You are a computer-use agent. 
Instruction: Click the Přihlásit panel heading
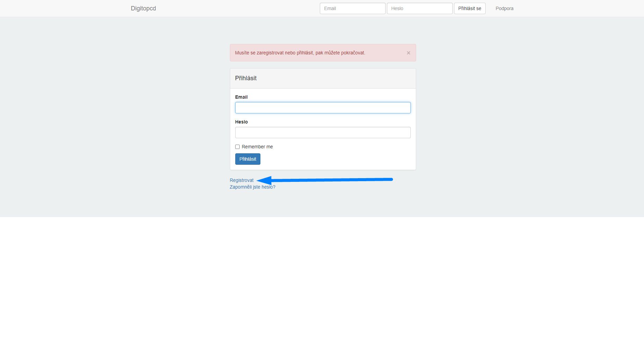click(x=246, y=78)
